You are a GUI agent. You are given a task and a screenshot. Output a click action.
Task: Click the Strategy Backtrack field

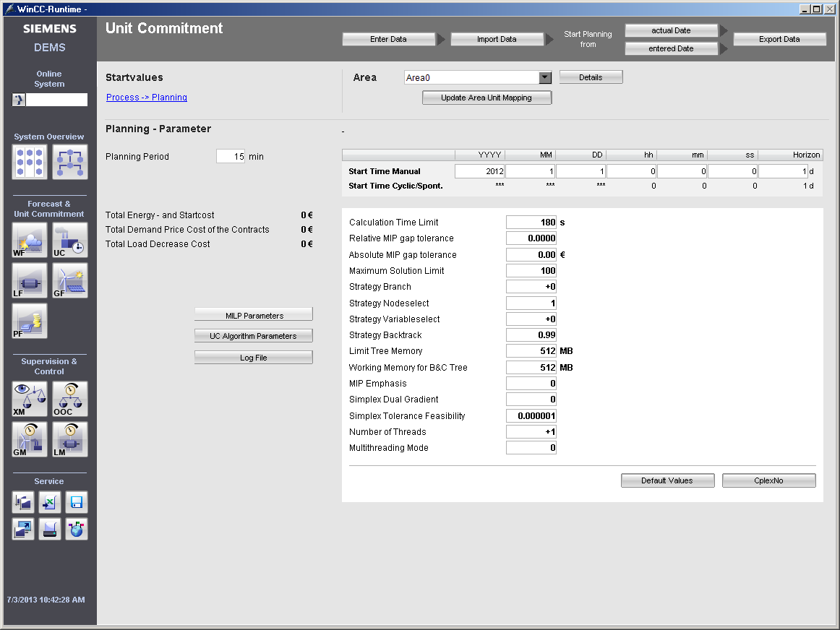point(531,335)
